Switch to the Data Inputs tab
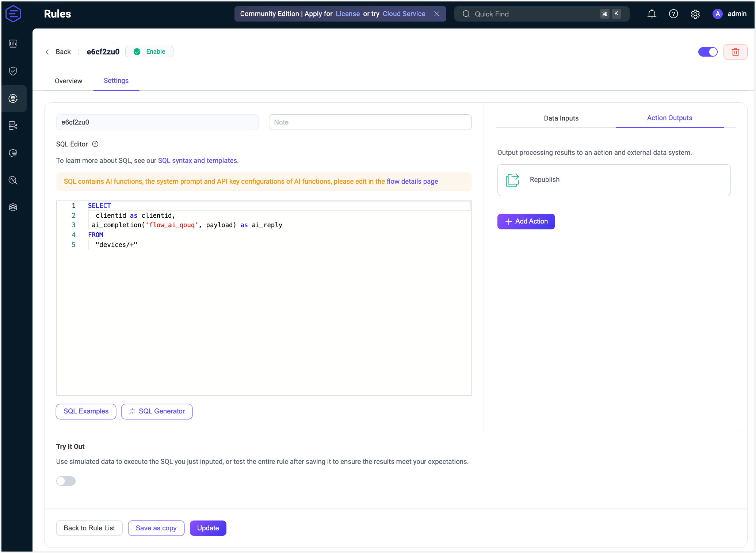756x553 pixels. [561, 118]
